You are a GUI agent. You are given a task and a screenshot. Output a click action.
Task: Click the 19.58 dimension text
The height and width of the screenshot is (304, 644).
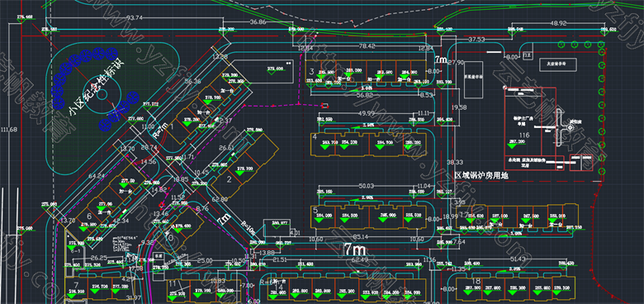click(x=458, y=107)
